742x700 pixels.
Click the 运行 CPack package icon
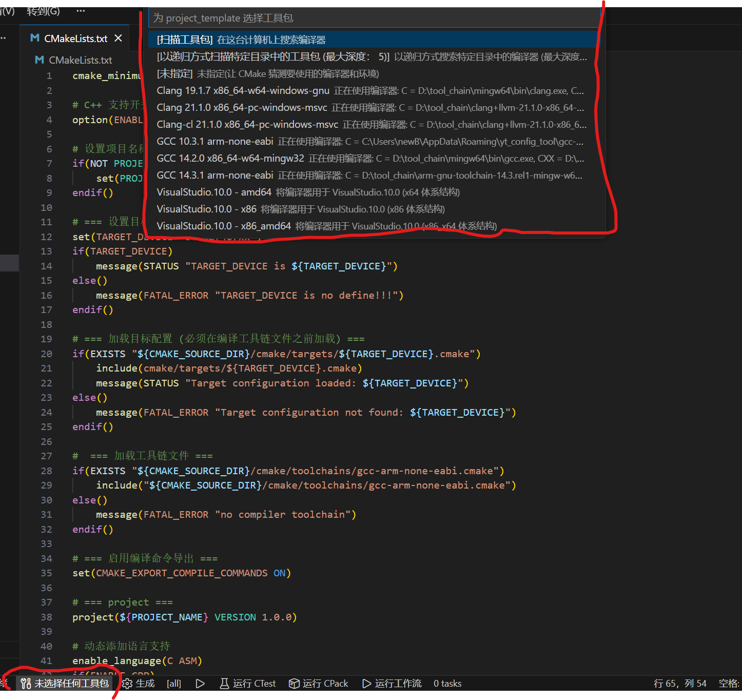tap(294, 684)
